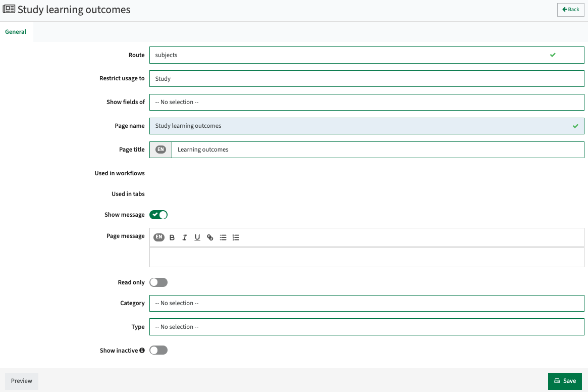The height and width of the screenshot is (392, 588).
Task: Focus the Route input with subjects
Action: coord(367,55)
